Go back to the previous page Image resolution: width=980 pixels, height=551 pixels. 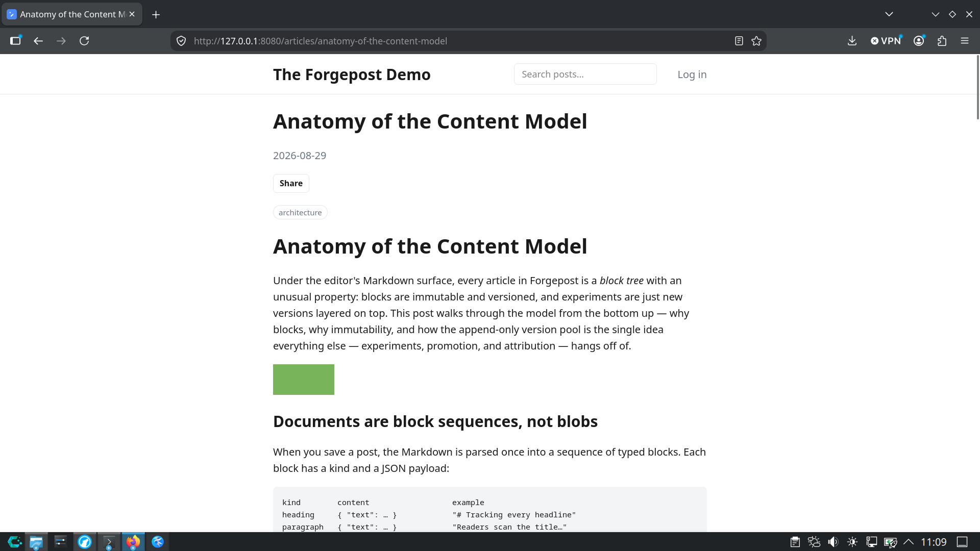click(x=38, y=41)
